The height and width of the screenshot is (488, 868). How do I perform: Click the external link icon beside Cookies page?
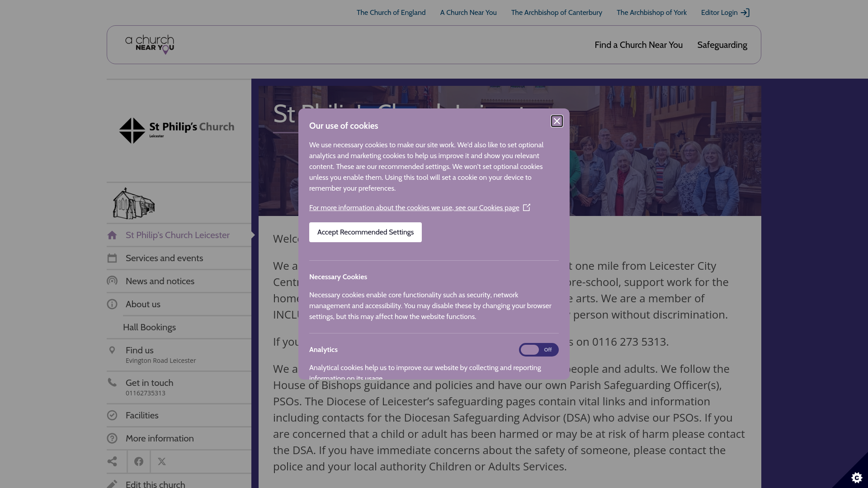(527, 207)
